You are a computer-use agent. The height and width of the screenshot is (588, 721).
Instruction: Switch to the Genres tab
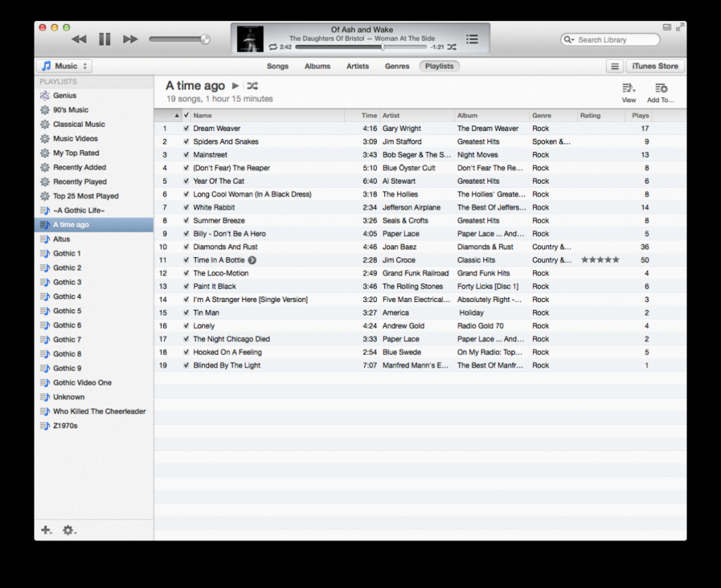point(397,66)
